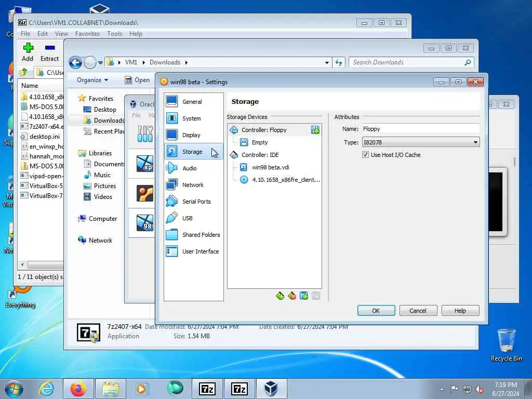Open Favorites menu in 7-Zip
Image resolution: width=532 pixels, height=399 pixels.
coord(87,34)
